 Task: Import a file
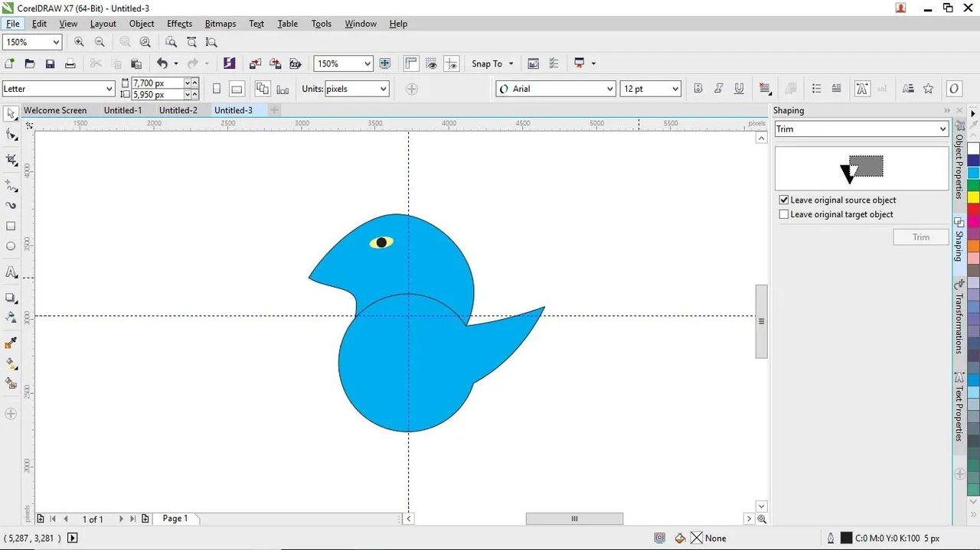255,63
